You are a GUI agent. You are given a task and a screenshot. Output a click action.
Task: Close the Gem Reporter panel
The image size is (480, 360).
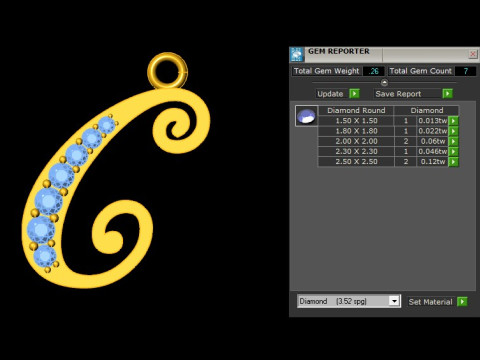click(x=473, y=54)
